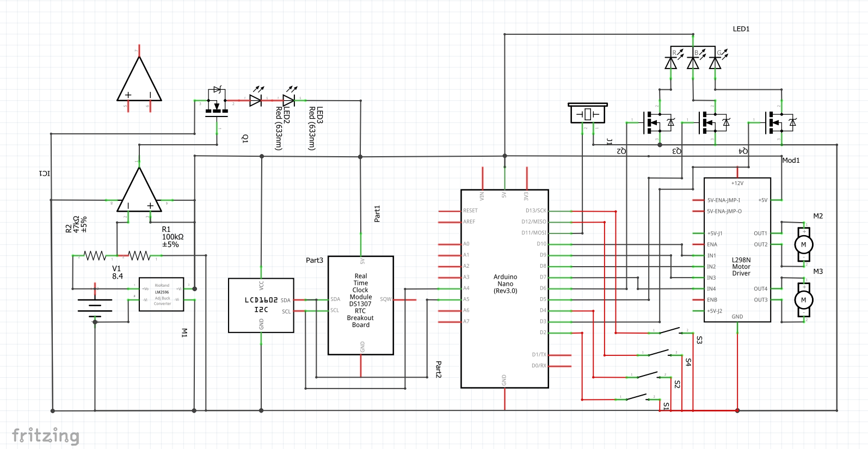Select the LCD1602 I2C display block
Screen dimensions: 868x449
click(x=261, y=305)
